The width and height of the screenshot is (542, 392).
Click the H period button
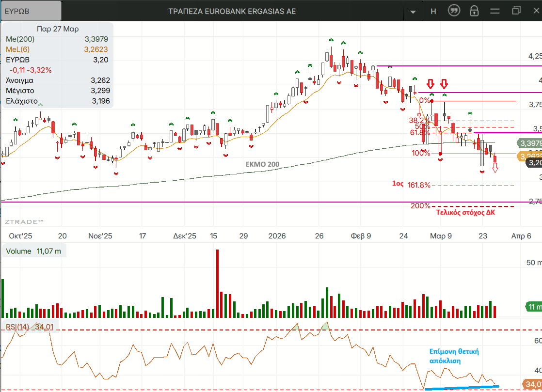[433, 11]
